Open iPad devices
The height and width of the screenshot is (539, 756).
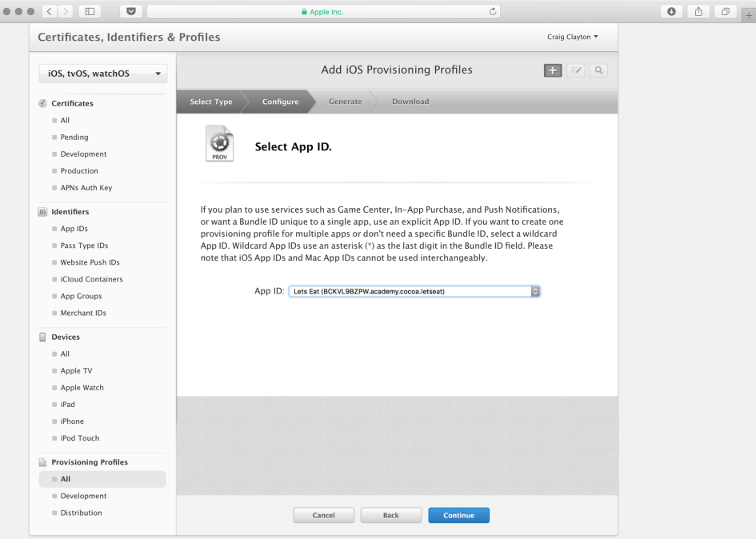pos(67,405)
